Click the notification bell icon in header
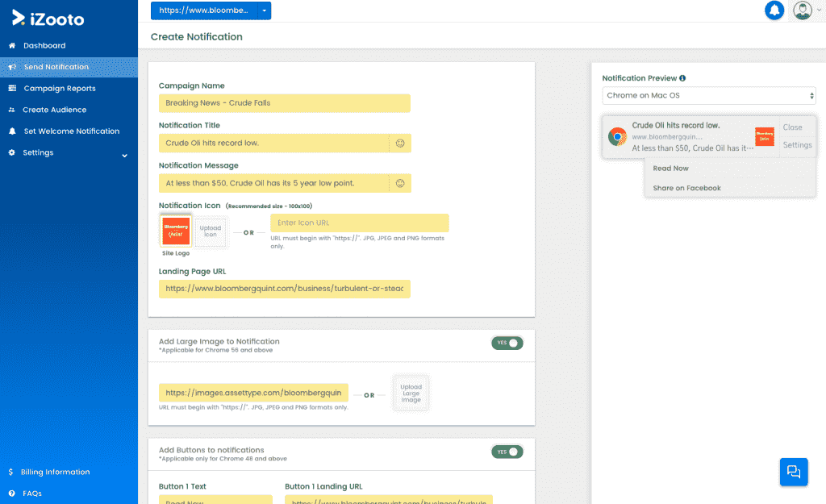 tap(774, 10)
